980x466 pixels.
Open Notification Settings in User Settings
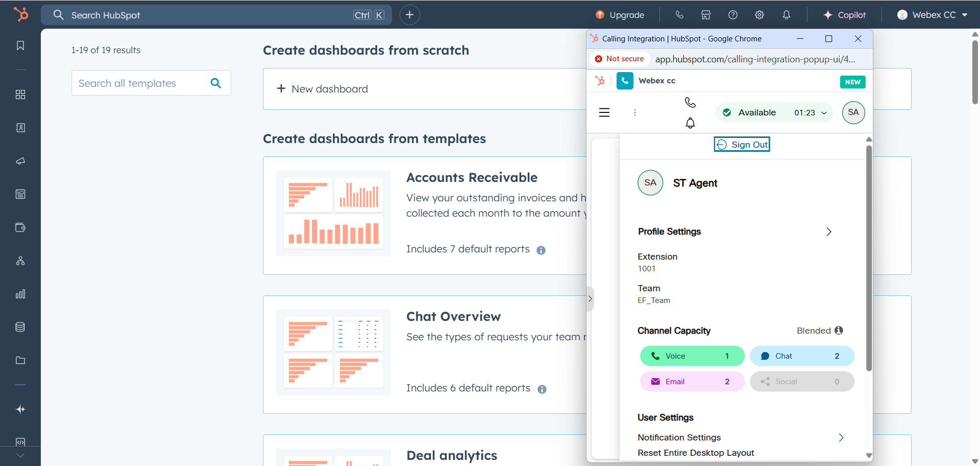coord(679,437)
